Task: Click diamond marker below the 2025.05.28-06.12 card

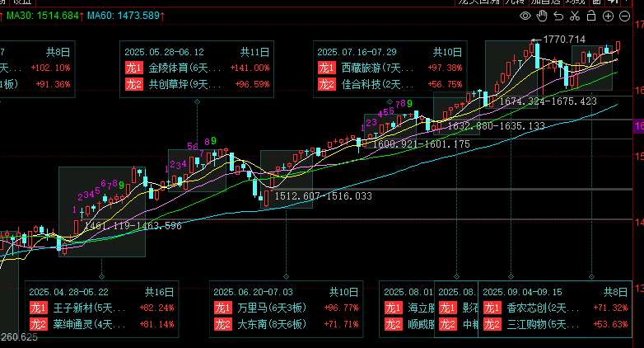Action: pos(197,101)
